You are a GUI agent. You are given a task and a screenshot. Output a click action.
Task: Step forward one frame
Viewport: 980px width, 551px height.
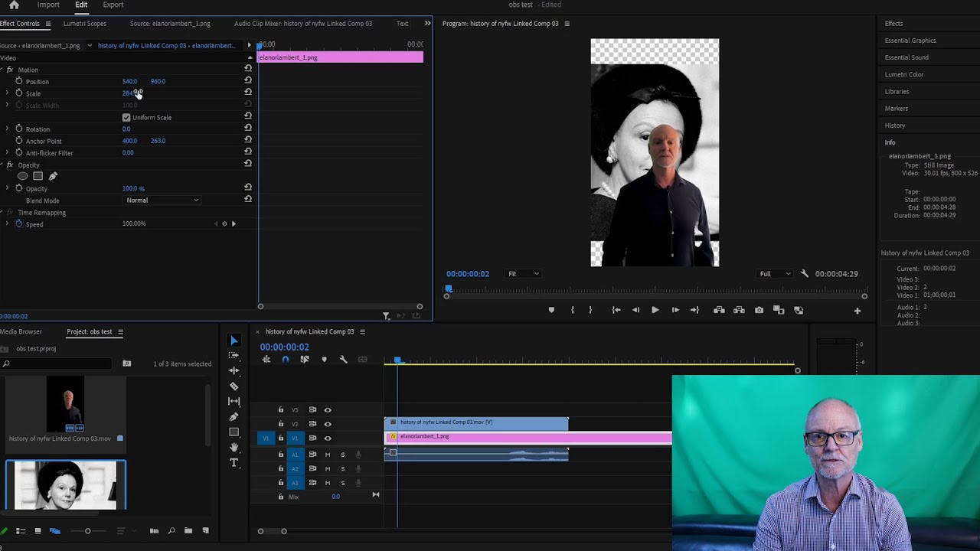[675, 310]
